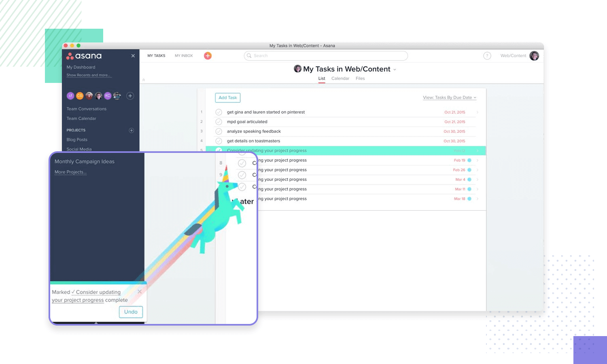Dismiss the 'Marked complete' toast with its X

140,292
